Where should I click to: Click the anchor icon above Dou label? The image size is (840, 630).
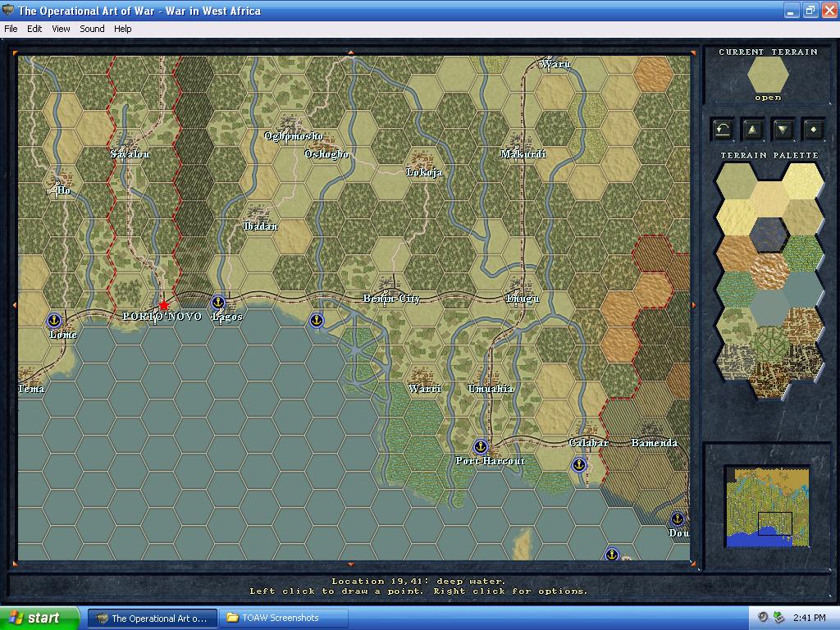[678, 518]
